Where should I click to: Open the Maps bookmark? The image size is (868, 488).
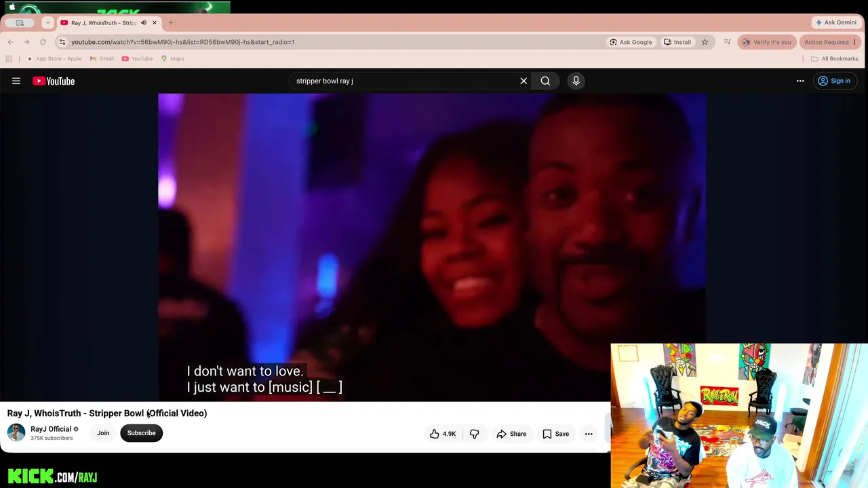(172, 59)
